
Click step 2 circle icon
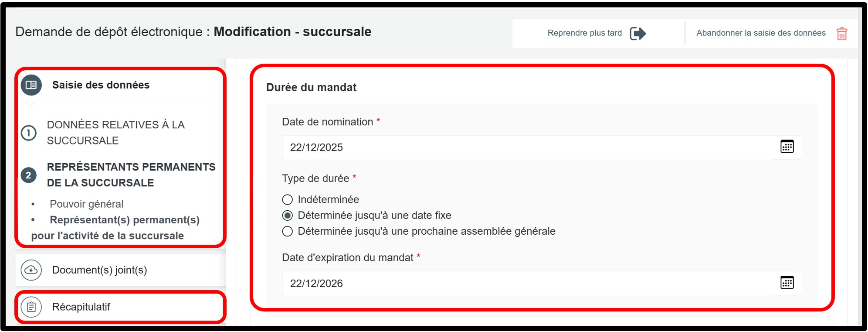coord(29,175)
